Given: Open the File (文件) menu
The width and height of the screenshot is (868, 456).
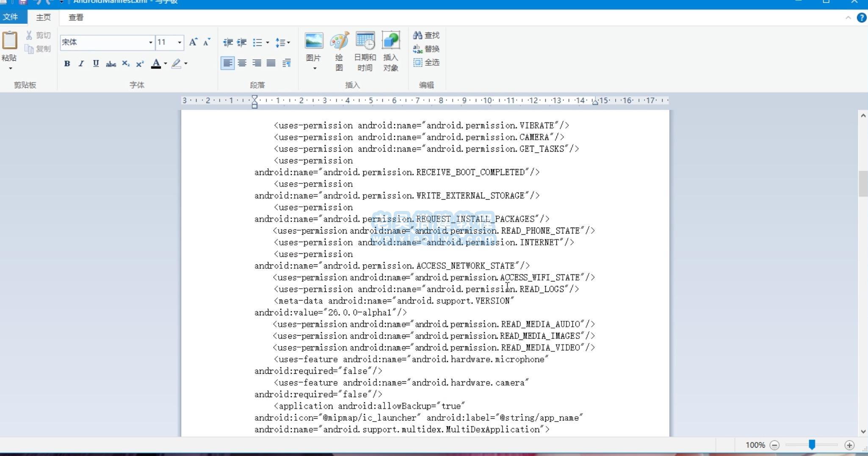Looking at the screenshot, I should click(x=11, y=17).
